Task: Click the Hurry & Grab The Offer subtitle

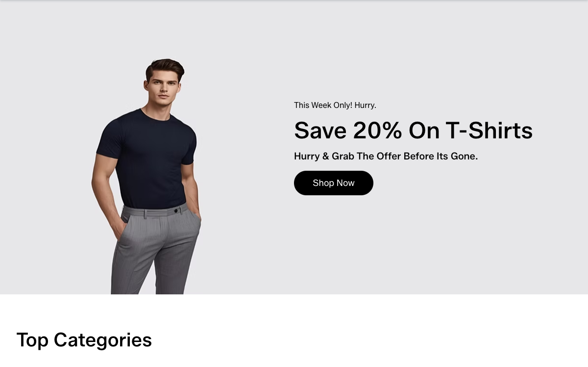Action: click(386, 156)
